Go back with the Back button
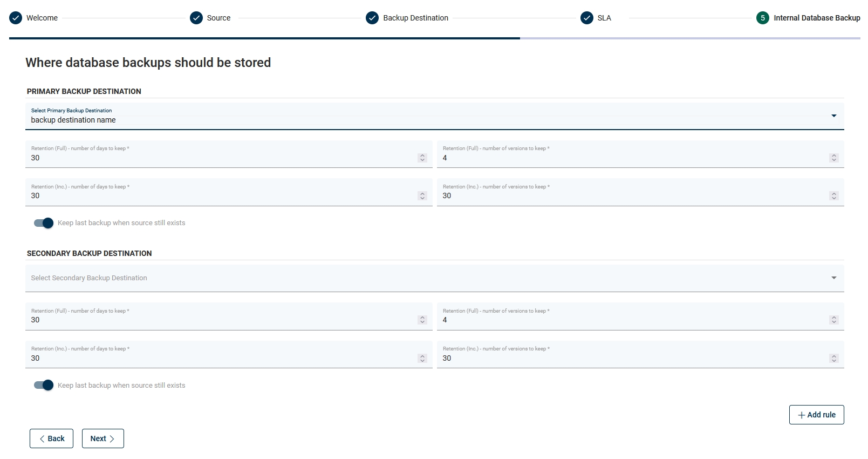Screen dimensions: 868x459 pos(51,438)
